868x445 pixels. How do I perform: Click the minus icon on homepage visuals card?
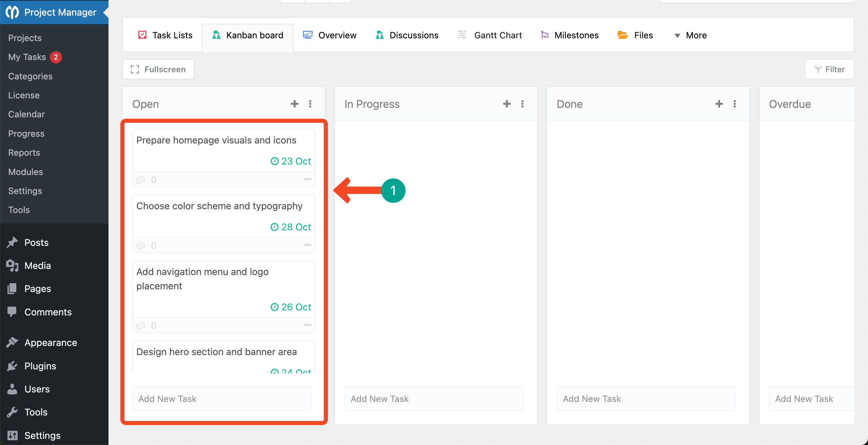coord(307,179)
